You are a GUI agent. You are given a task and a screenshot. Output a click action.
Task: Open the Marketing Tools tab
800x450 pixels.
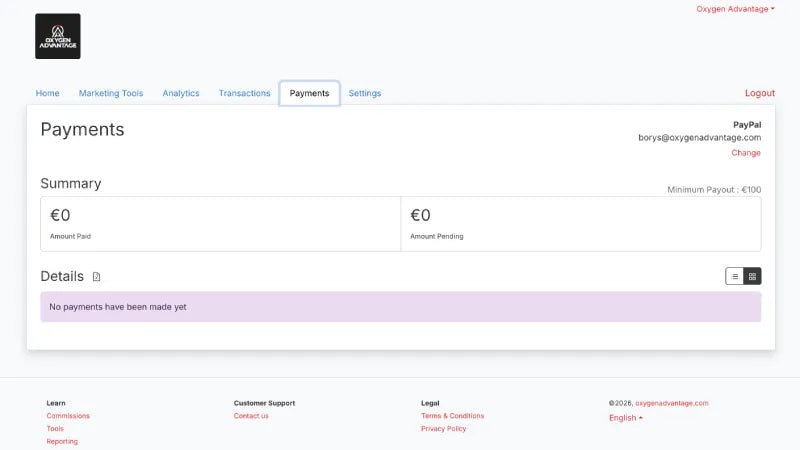111,93
